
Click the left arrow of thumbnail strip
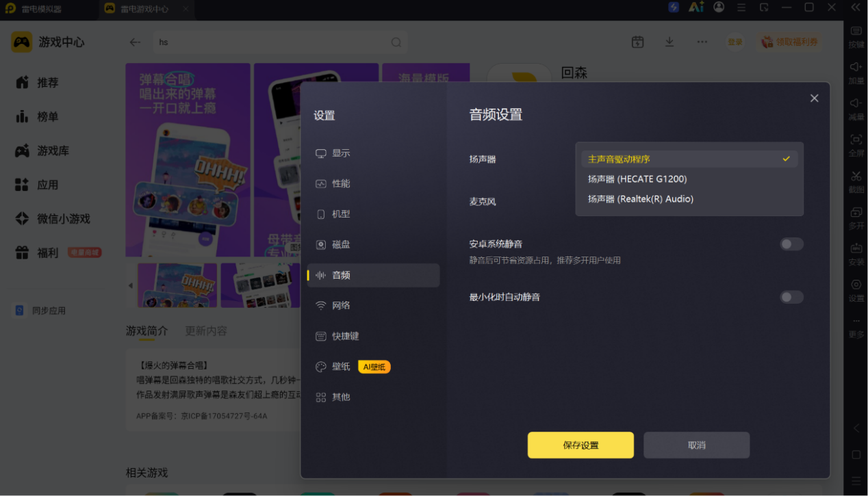point(131,285)
